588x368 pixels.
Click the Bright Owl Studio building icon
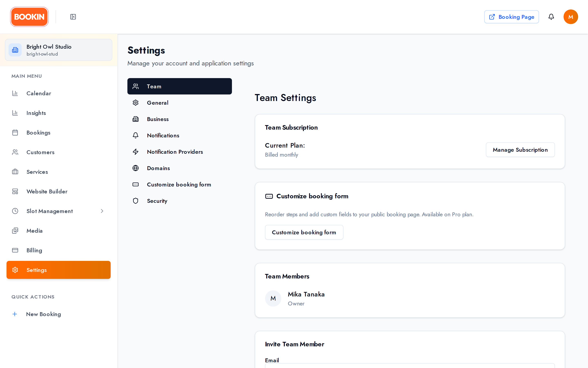pos(15,50)
